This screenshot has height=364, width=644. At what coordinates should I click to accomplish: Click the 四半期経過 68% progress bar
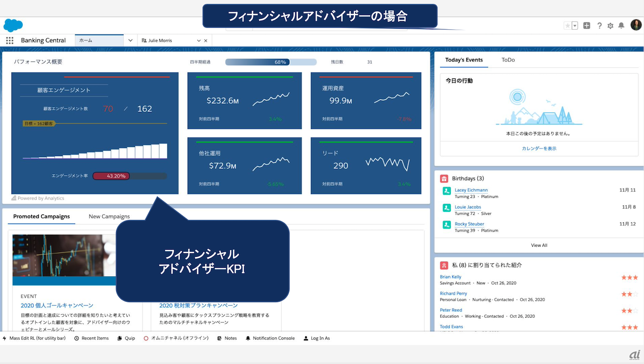point(271,62)
